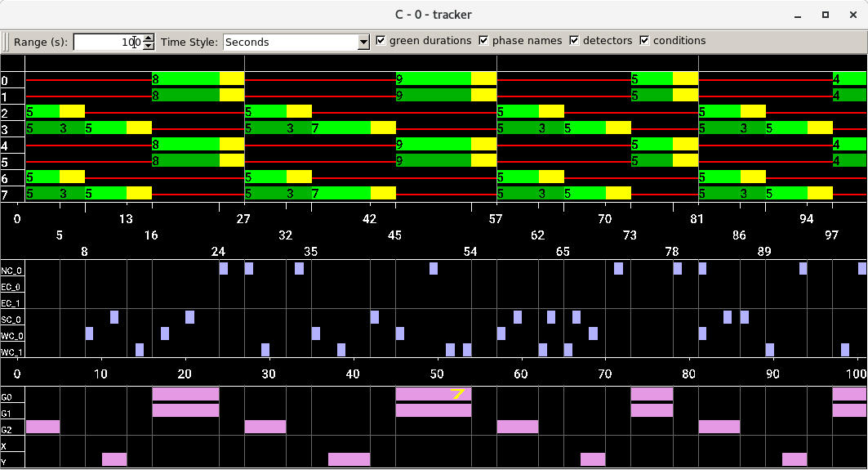The image size is (868, 470).
Task: Click time axis tick 50
Action: 437,374
